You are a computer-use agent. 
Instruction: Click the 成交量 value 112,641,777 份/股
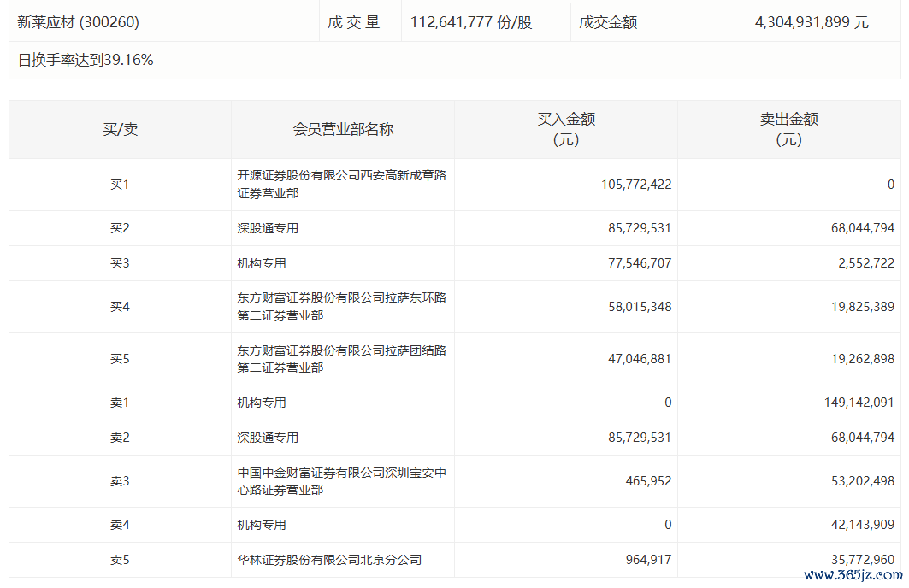471,22
